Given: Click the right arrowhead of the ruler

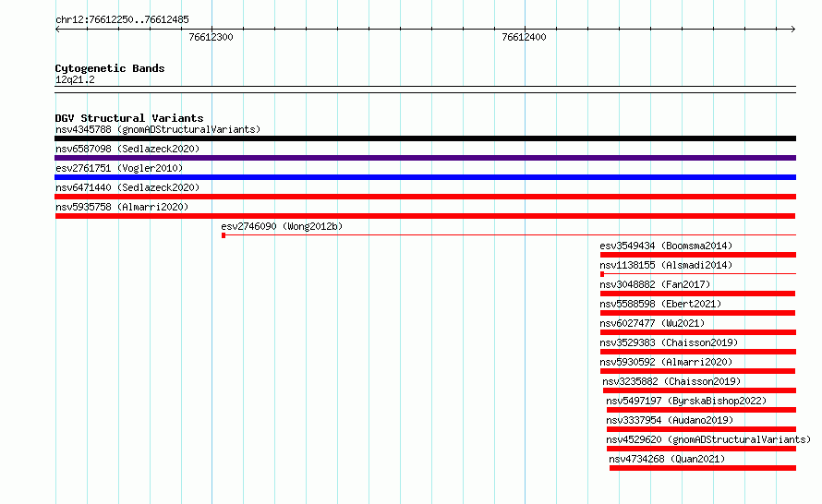Looking at the screenshot, I should [x=793, y=30].
